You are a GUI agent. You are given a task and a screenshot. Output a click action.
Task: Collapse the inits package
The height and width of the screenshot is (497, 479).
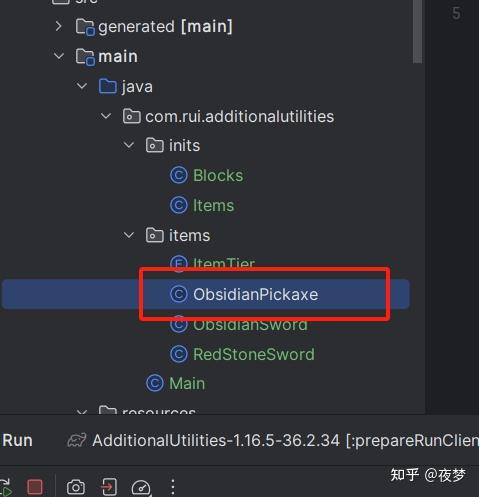(129, 145)
